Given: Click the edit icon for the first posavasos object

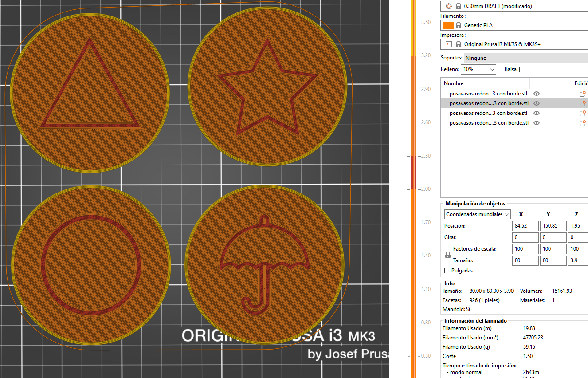Looking at the screenshot, I should click(x=583, y=94).
